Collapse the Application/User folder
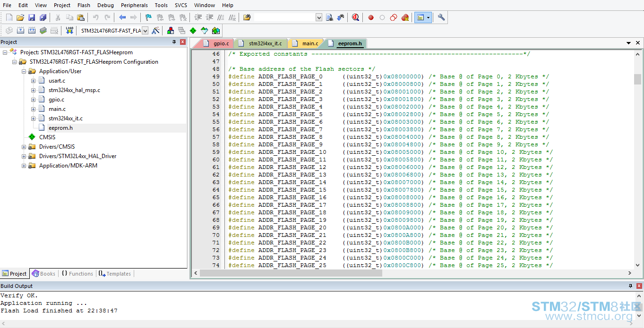Viewport: 644px width, 328px height. tap(24, 71)
